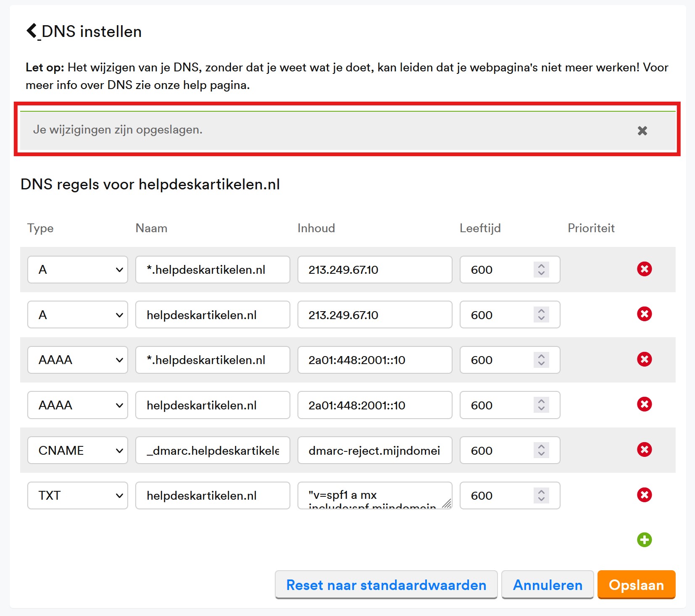This screenshot has height=616, width=695.
Task: Delete the CNAME _dmarc record
Action: pyautogui.click(x=644, y=449)
